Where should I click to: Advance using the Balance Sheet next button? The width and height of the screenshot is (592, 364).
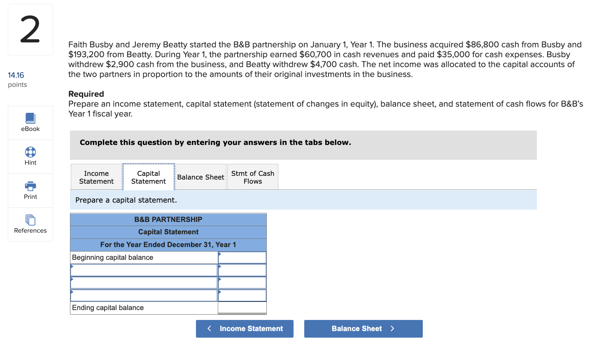click(364, 329)
